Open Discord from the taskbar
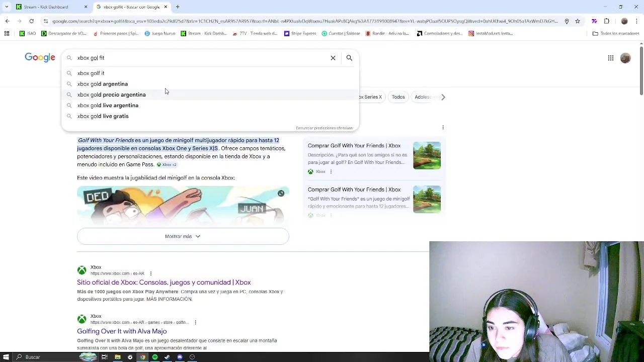644x362 pixels. [180, 357]
